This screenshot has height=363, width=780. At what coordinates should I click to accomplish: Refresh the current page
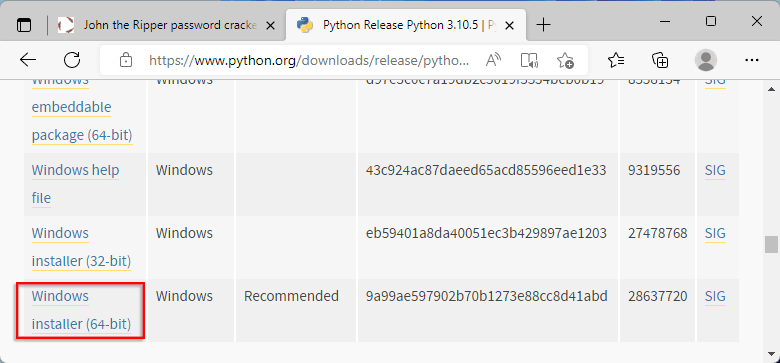pos(72,60)
